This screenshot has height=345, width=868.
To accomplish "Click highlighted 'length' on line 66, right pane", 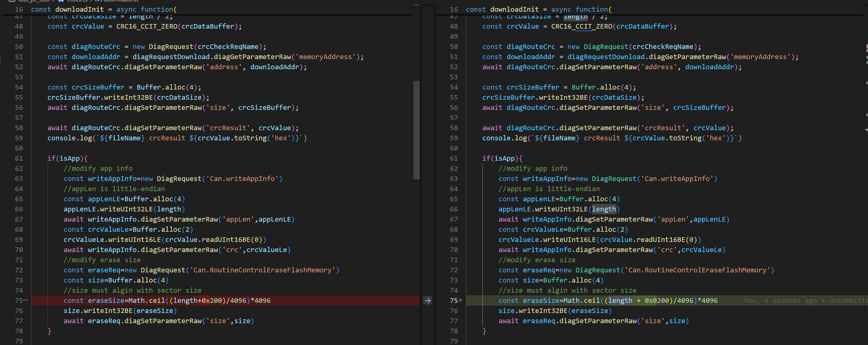I will tap(604, 209).
